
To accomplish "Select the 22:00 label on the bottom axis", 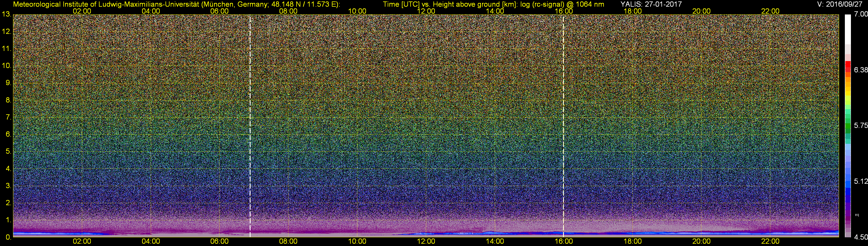I will [770, 241].
